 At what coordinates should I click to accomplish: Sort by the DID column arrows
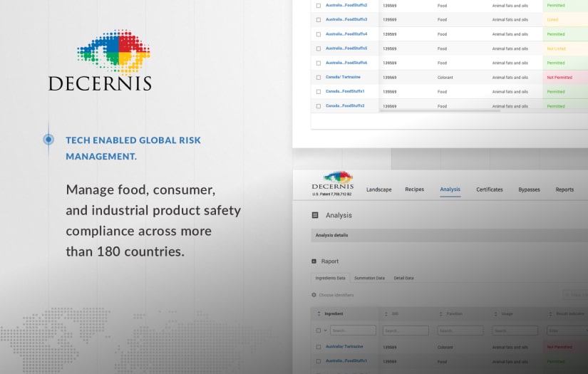pos(386,313)
